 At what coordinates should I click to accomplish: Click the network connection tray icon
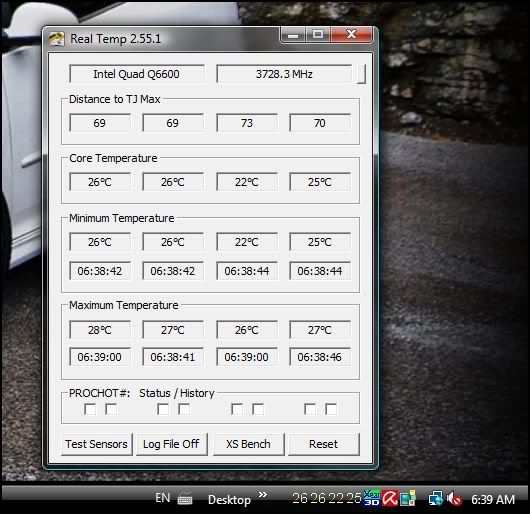coord(436,499)
